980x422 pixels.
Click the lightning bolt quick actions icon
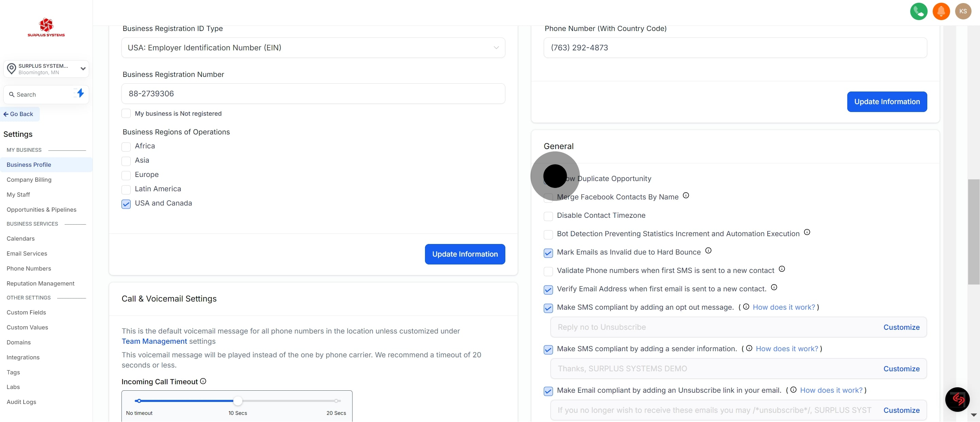[80, 93]
